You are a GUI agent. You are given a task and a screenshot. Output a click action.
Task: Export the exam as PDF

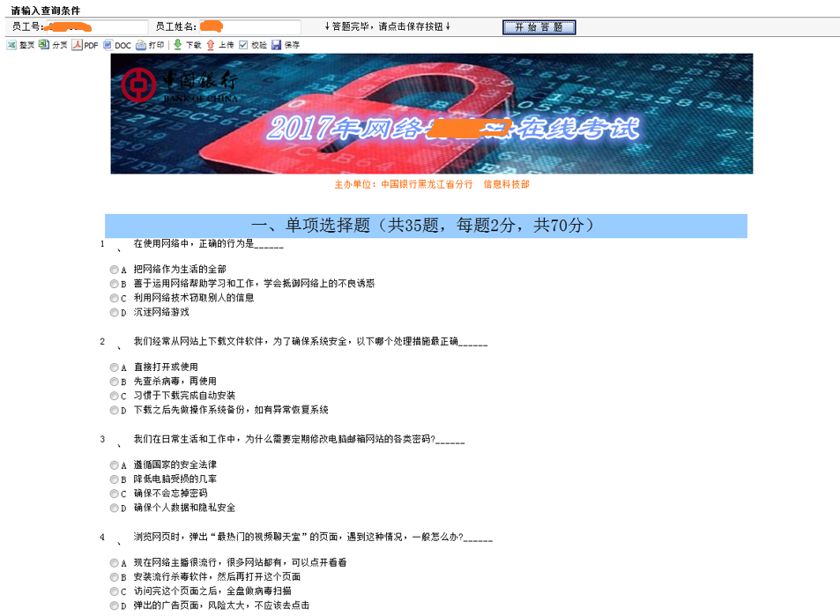click(x=77, y=45)
